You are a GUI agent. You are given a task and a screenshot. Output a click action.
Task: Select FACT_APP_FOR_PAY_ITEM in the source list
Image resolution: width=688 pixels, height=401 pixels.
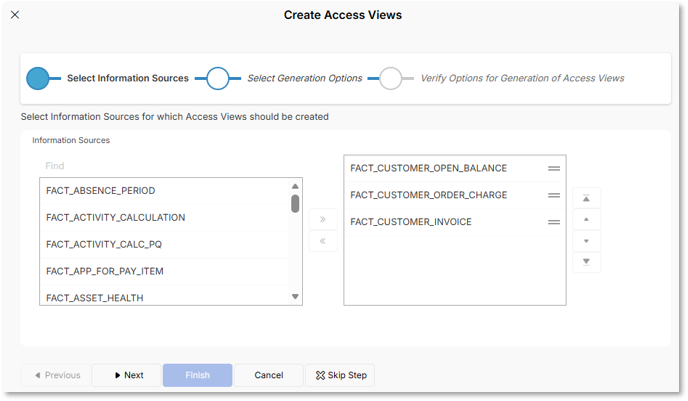[165, 271]
